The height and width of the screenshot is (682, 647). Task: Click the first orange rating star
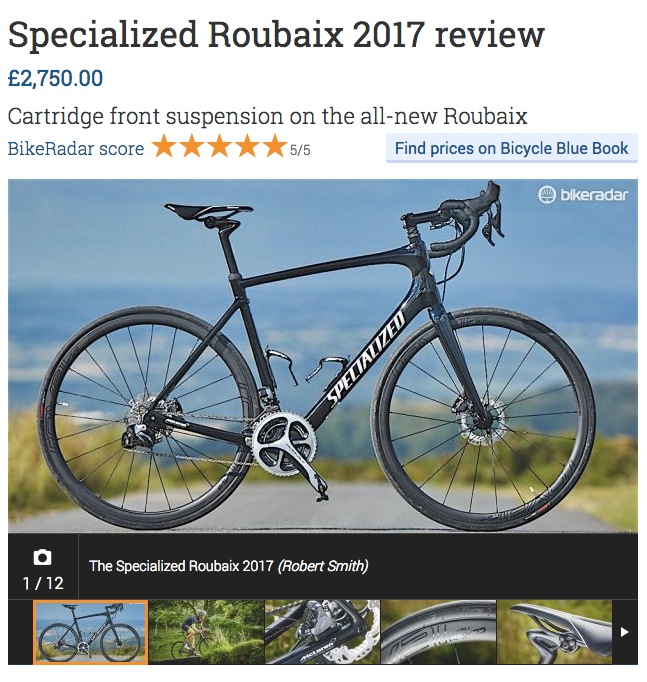tap(164, 146)
